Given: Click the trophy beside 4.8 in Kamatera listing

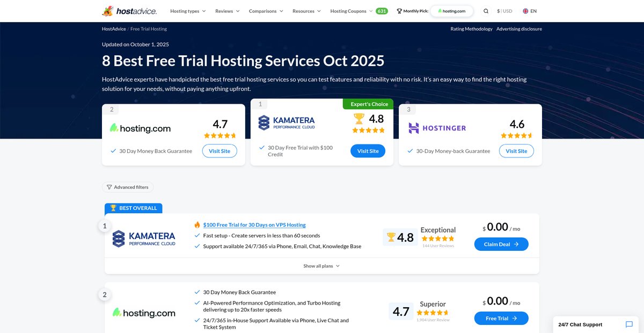Looking at the screenshot, I should [391, 237].
